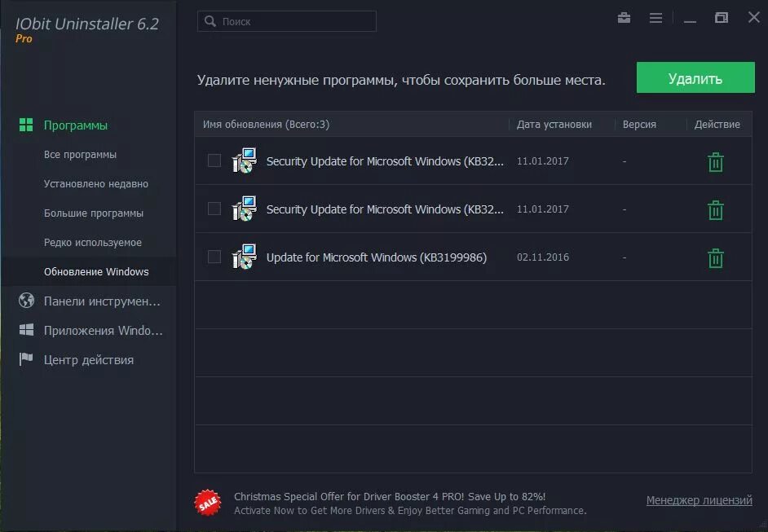Open Приложения Windows section

tap(103, 330)
